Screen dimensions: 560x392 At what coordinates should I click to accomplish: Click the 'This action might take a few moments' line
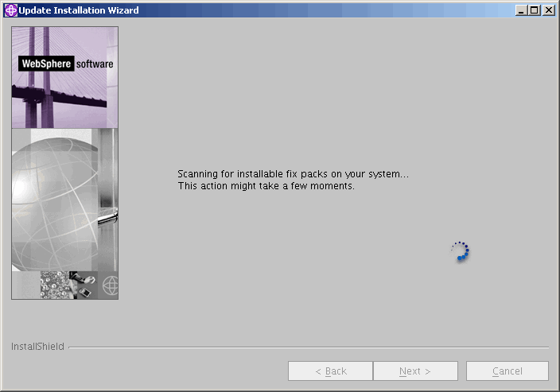[x=266, y=186]
